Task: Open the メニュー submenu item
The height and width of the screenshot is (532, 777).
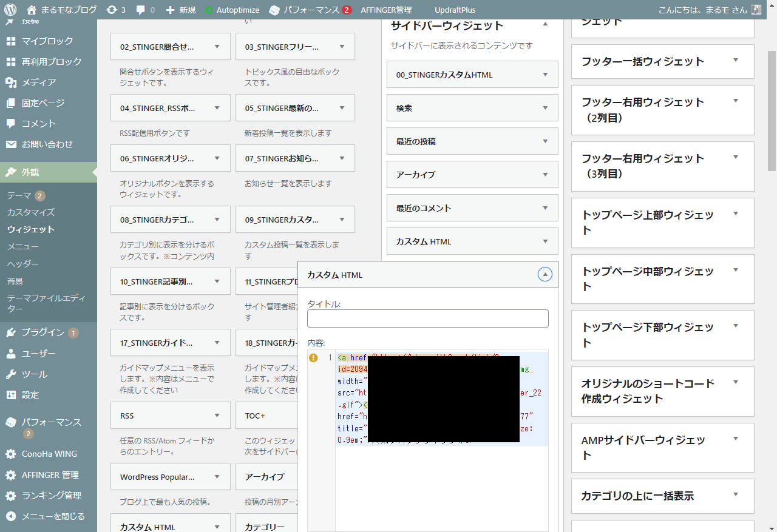Action: (23, 247)
